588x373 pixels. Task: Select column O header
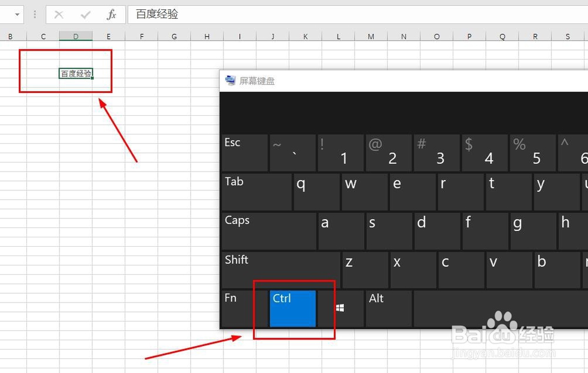tap(436, 36)
